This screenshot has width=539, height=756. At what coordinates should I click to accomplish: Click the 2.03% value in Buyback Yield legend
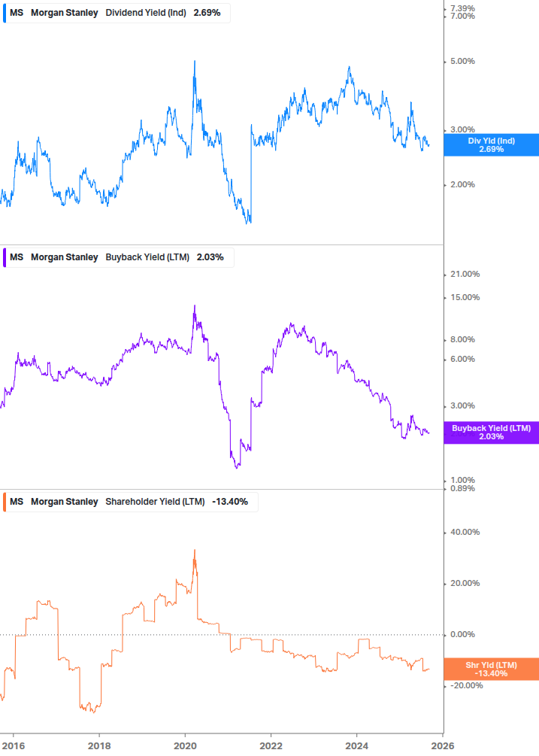coord(210,257)
